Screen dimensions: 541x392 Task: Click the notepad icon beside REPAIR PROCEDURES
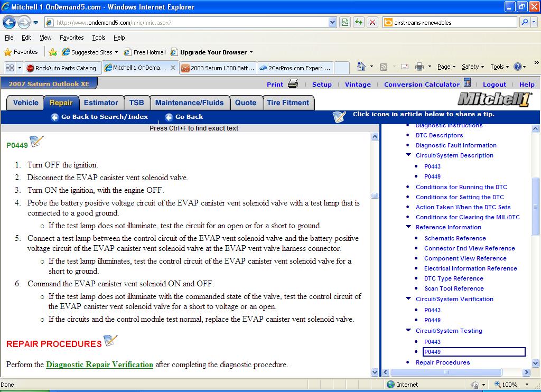tap(110, 340)
